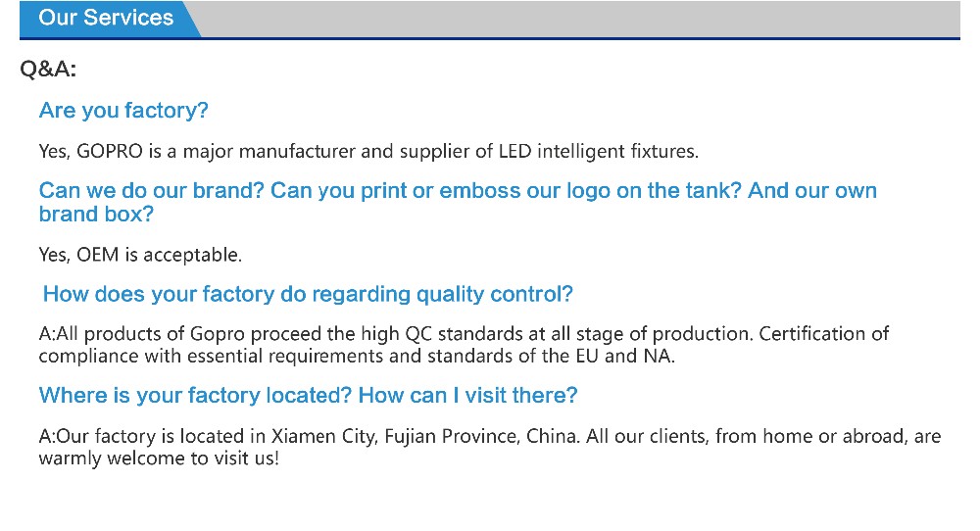This screenshot has width=980, height=531.
Task: Click the GOPRO major manufacturer answer text
Action: [368, 151]
